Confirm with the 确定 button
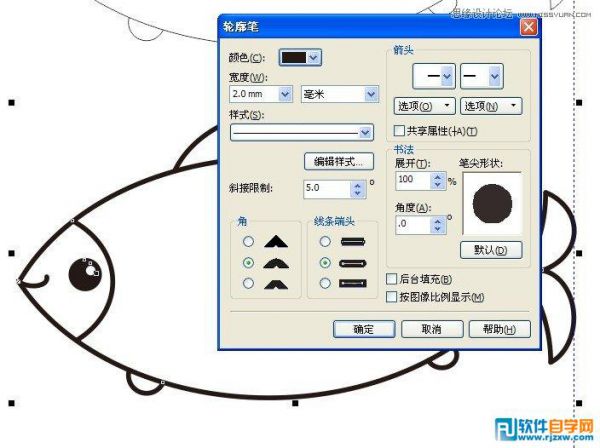The height and width of the screenshot is (448, 600). tap(364, 329)
